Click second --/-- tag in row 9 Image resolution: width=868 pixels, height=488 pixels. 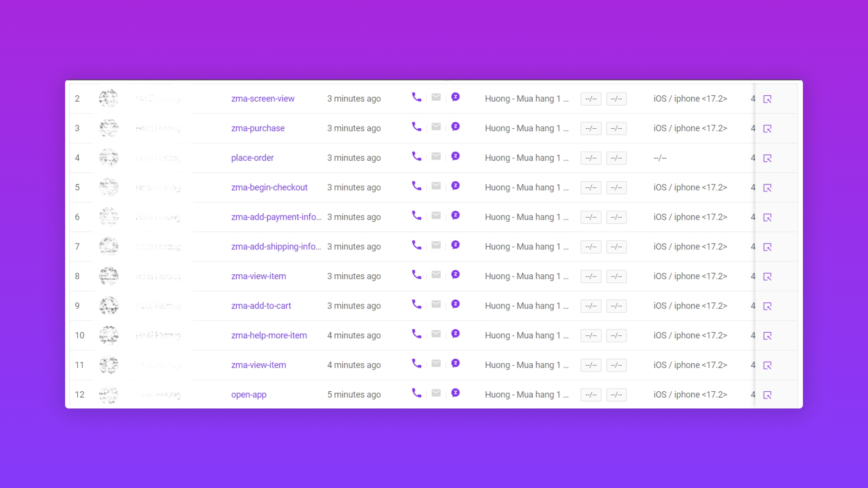(616, 306)
